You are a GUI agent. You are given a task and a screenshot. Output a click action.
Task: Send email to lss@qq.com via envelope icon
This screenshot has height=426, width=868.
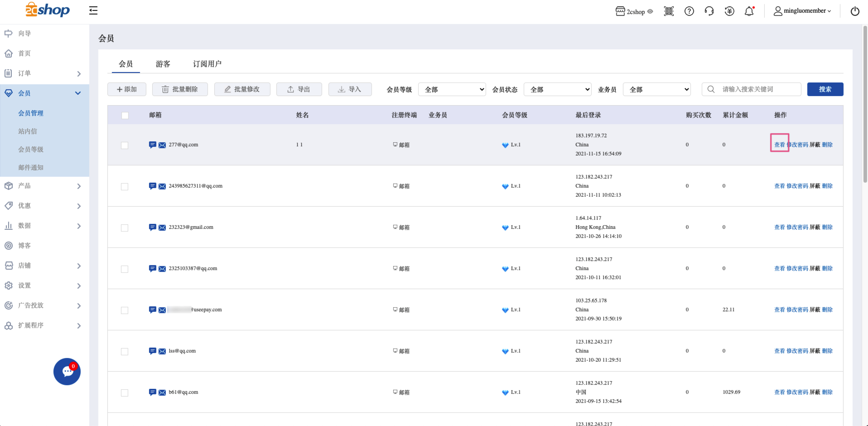tap(162, 351)
